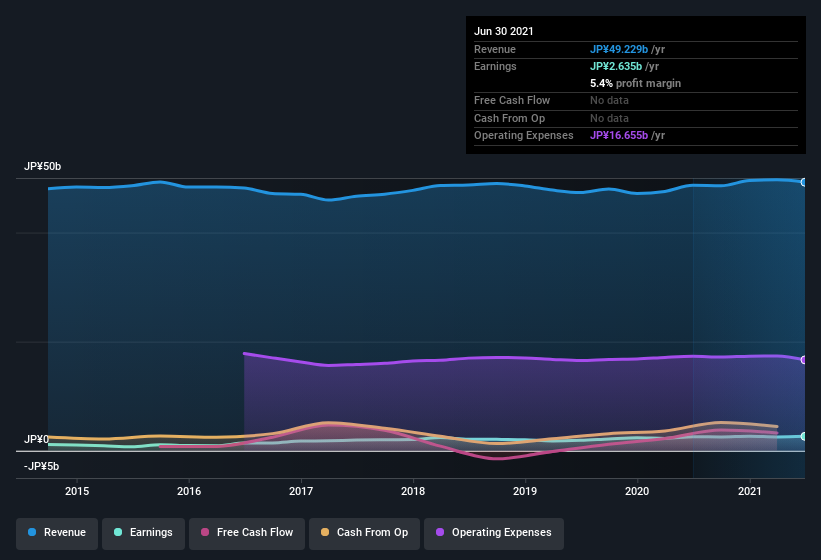The height and width of the screenshot is (560, 821).
Task: Toggle the Earnings series legend button
Action: pyautogui.click(x=143, y=533)
